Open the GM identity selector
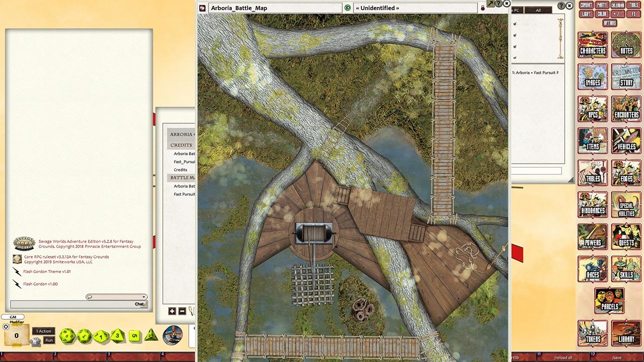The height and width of the screenshot is (362, 644). (x=13, y=317)
